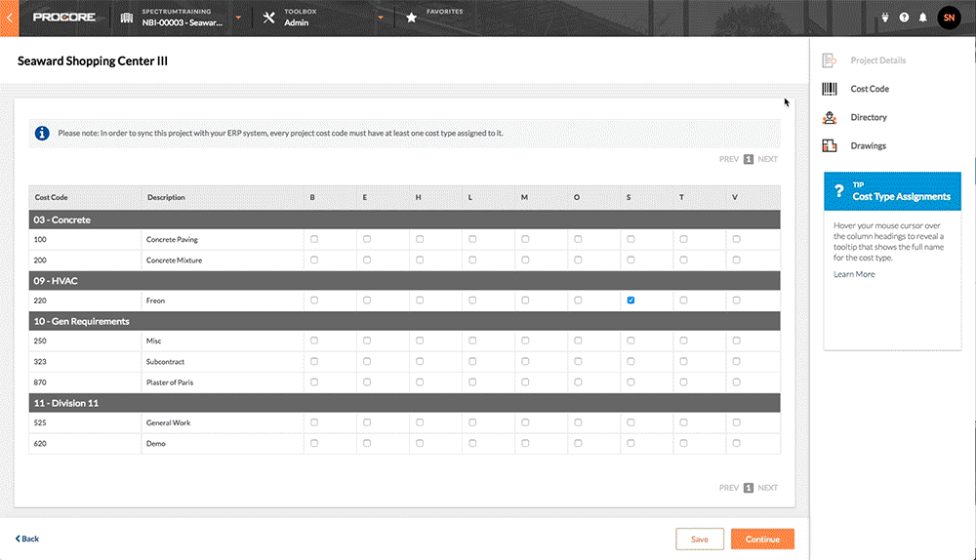
Task: Click the Drawings sidebar icon
Action: pyautogui.click(x=830, y=146)
